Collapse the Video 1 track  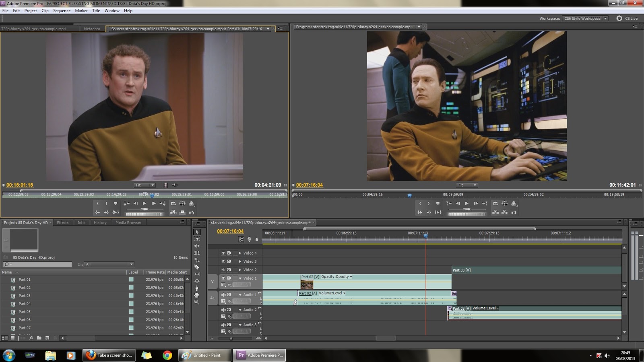(240, 278)
